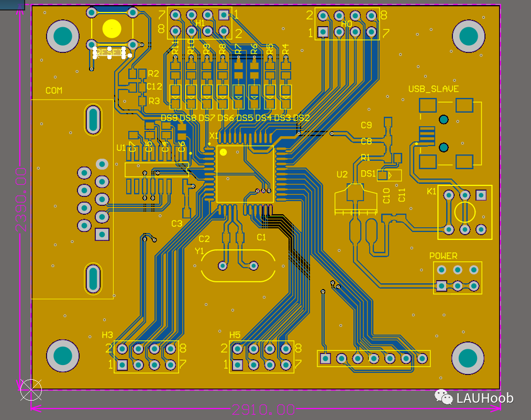Viewport: 531px width, 420px height.
Task: Click the C11 designator text
Action: click(402, 195)
